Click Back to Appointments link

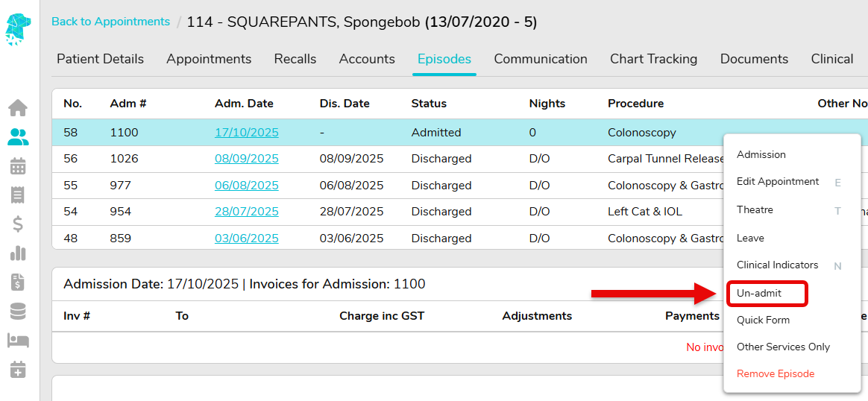[x=110, y=22]
